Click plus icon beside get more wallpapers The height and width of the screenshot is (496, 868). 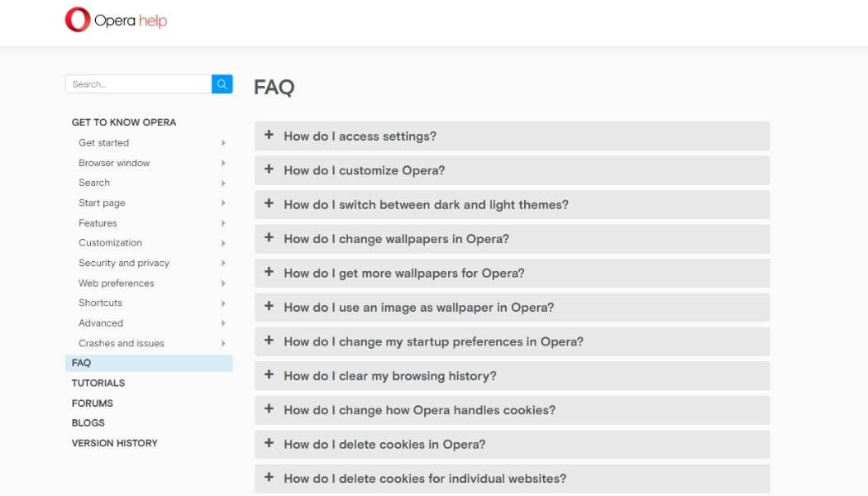coord(269,272)
